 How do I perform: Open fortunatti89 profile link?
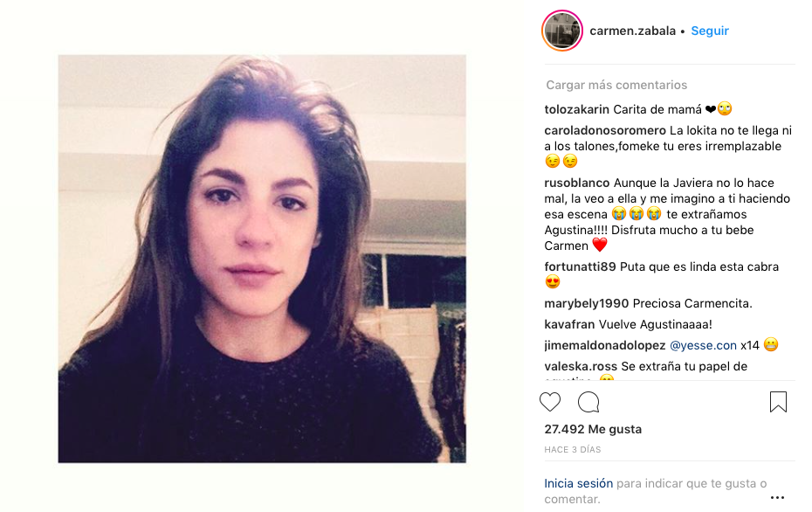coord(580,266)
